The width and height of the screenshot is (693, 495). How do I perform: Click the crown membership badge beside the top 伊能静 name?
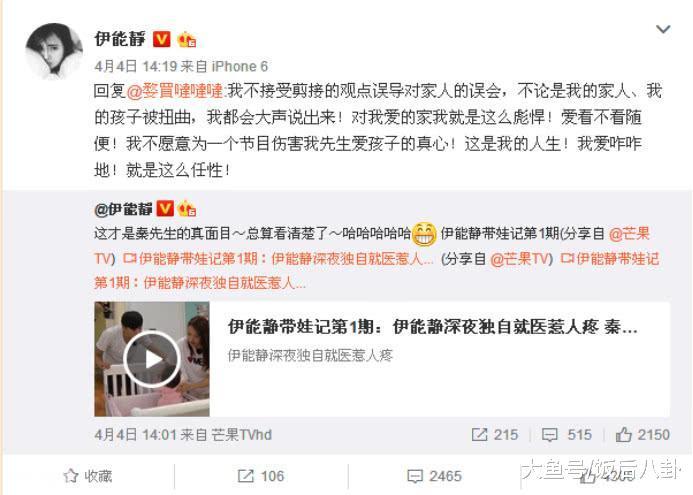186,40
